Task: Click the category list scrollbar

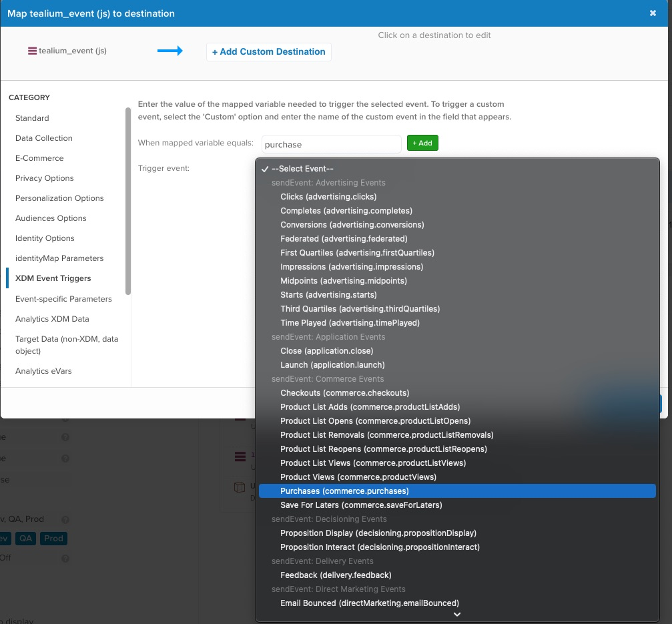Action: 128,200
